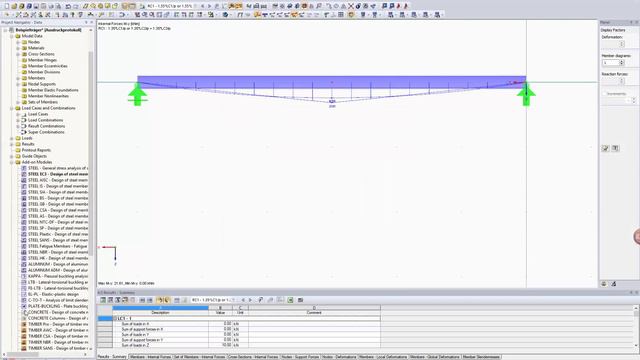The image size is (640, 360).
Task: Switch to the Cross-Sections - Internal Forces tab
Action: point(253,357)
